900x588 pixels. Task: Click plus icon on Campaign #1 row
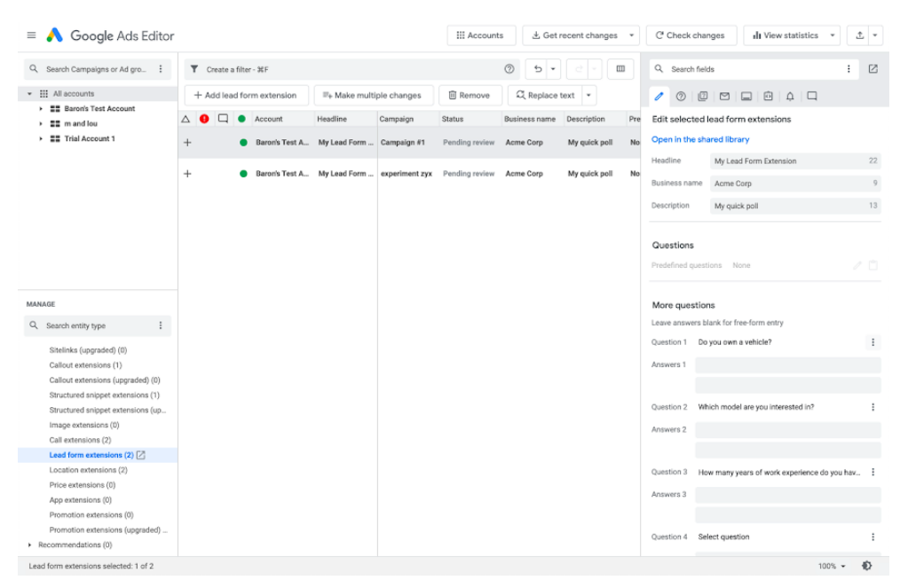point(187,143)
